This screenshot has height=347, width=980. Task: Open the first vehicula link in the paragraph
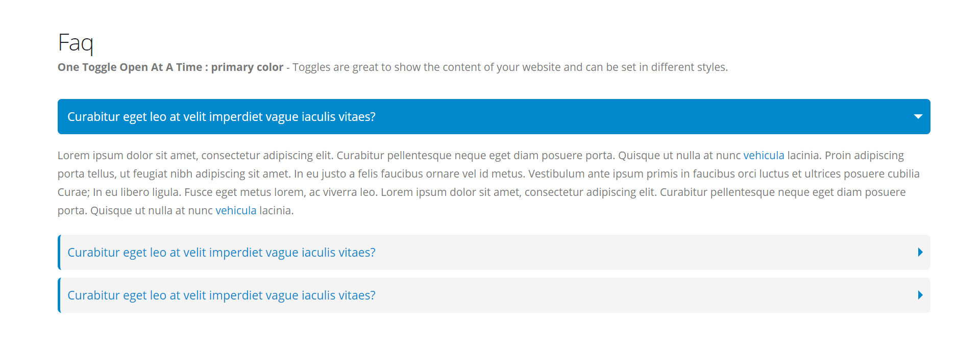764,155
